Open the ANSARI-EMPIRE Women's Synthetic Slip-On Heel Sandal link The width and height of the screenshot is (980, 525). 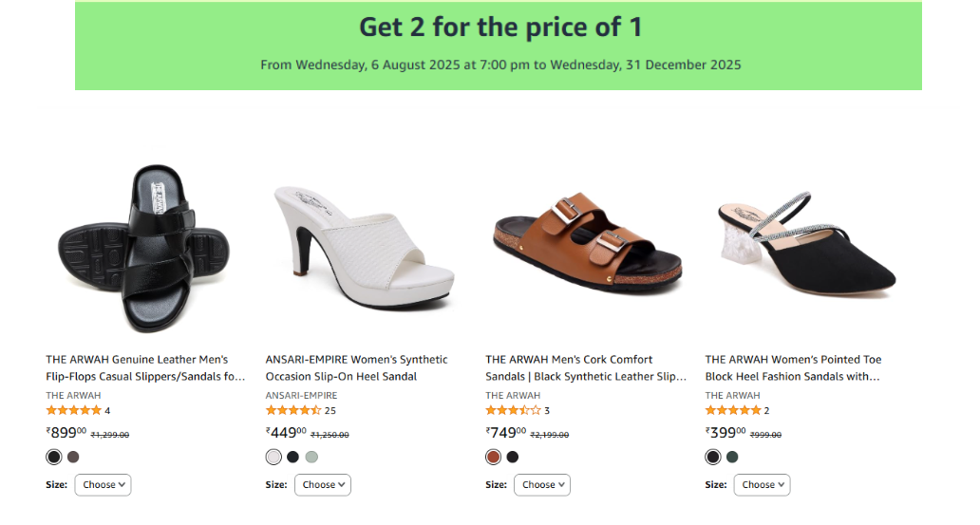coord(356,367)
